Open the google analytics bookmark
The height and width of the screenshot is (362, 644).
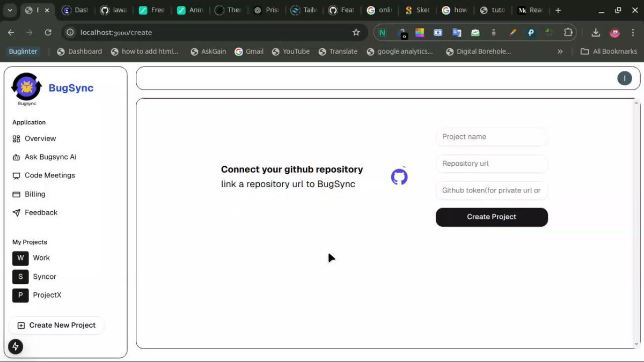(x=400, y=51)
